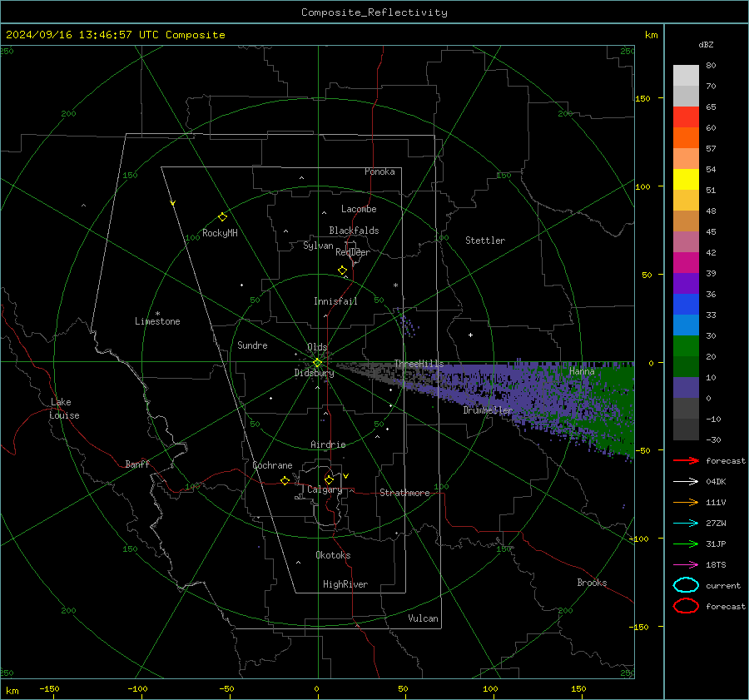Click the dBZ legend heading

[x=706, y=45]
